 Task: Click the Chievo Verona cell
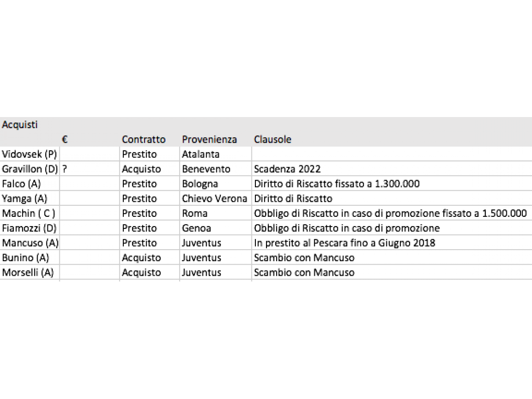click(x=215, y=199)
